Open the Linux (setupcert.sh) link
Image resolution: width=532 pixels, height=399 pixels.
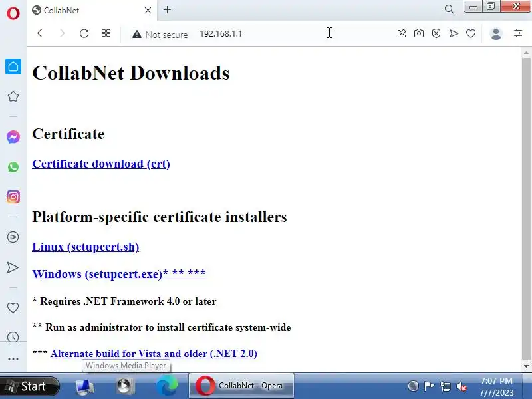[x=86, y=247]
